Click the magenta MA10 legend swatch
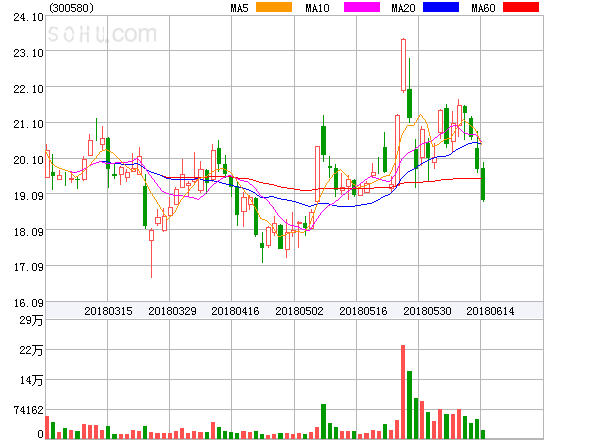The image size is (600, 440). 362,7
